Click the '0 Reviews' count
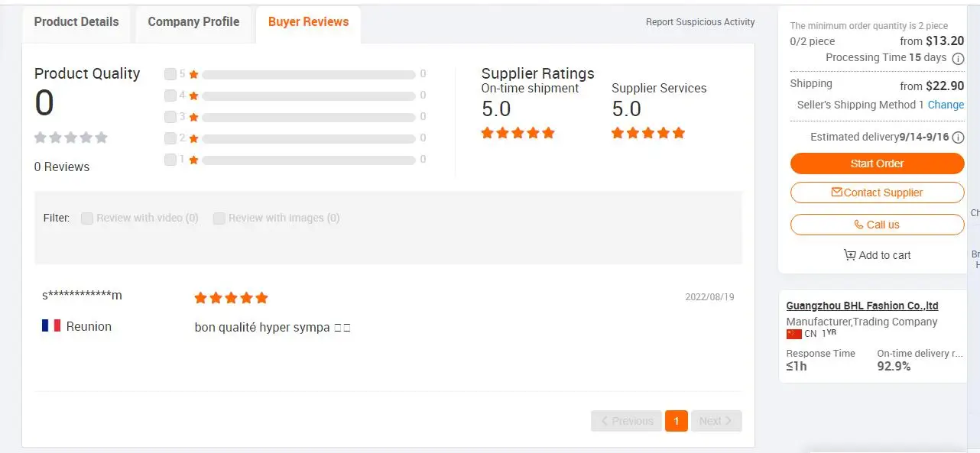The image size is (980, 453). (x=62, y=167)
